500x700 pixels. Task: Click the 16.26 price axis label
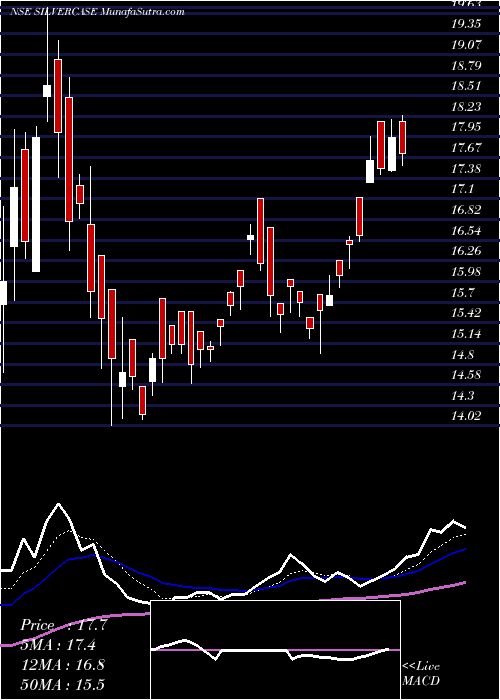pyautogui.click(x=466, y=251)
